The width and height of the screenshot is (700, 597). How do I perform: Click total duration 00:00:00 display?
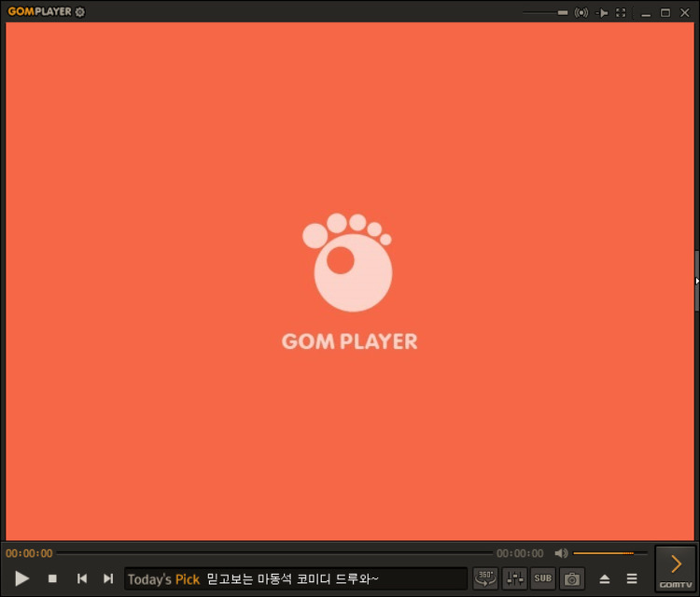pyautogui.click(x=520, y=553)
